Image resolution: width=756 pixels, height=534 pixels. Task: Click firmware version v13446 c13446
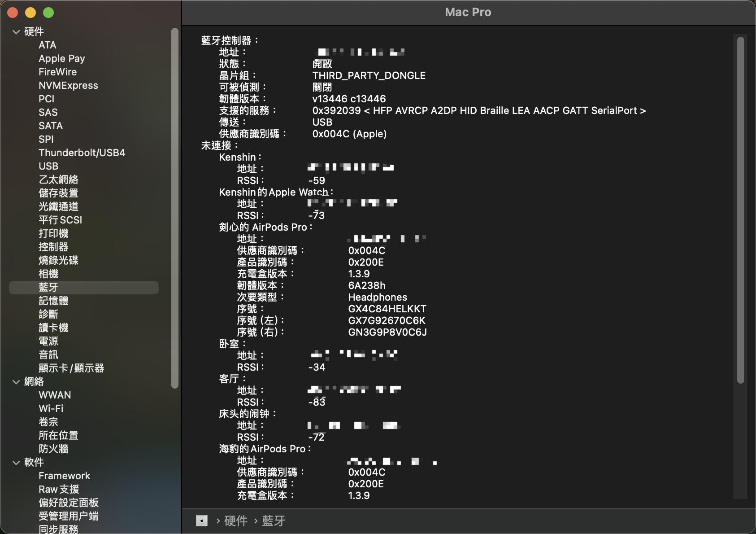[x=349, y=99]
